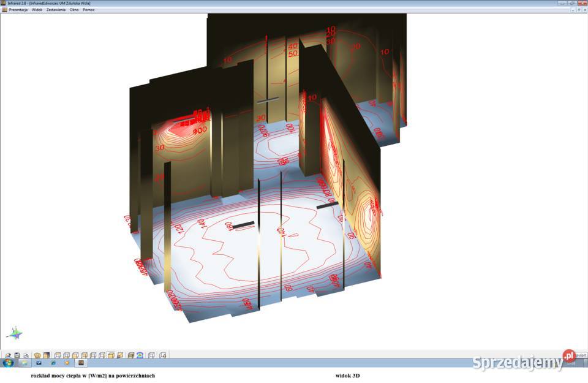Image resolution: width=588 pixels, height=383 pixels.
Task: Click the 3D axis orientation gizmo
Action: pyautogui.click(x=14, y=333)
